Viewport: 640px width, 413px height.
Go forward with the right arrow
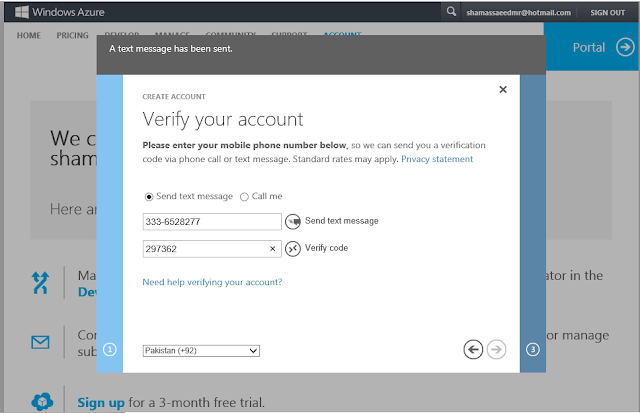point(496,349)
